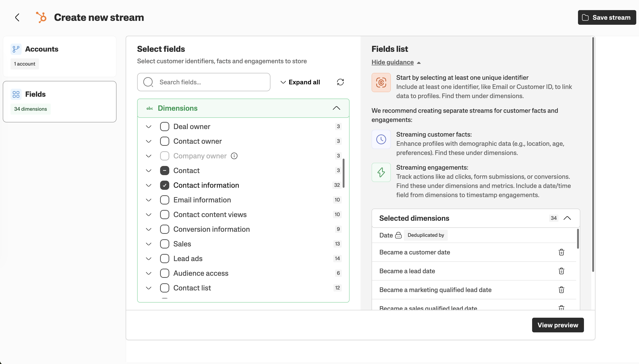Expand the Contact list group
This screenshot has height=364, width=639.
(x=149, y=288)
